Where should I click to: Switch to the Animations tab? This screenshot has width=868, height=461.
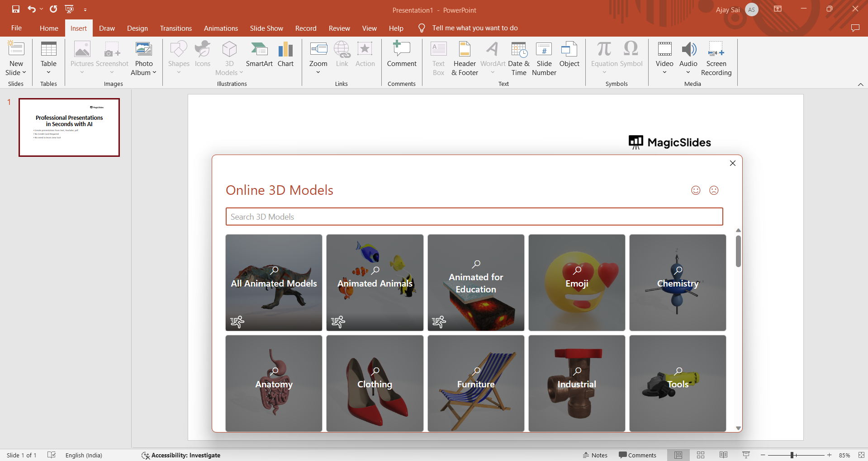221,28
